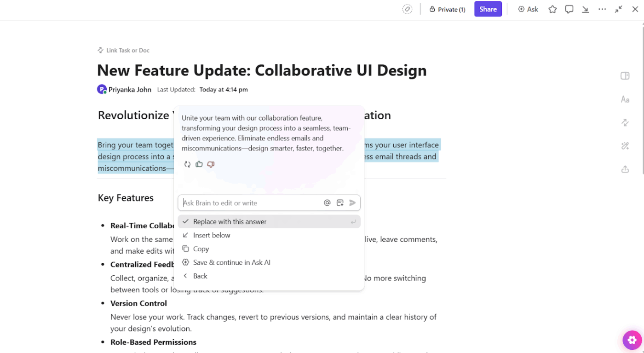Image resolution: width=644 pixels, height=353 pixels.
Task: Click the thumbs up icon
Action: pos(199,164)
